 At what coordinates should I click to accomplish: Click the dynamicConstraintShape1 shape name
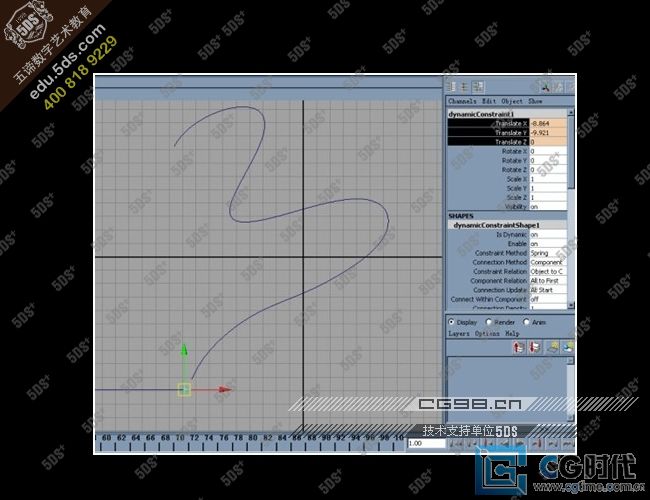click(496, 225)
